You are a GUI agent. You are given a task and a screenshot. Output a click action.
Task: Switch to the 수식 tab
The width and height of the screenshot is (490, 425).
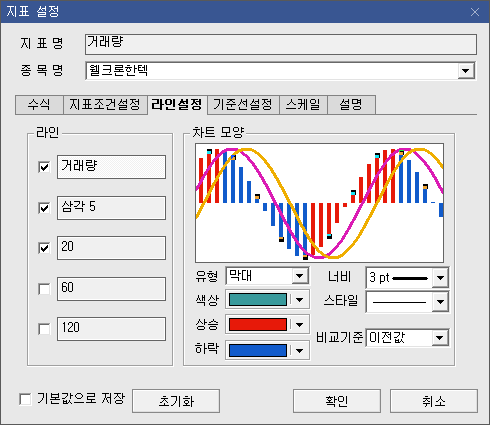(x=39, y=105)
